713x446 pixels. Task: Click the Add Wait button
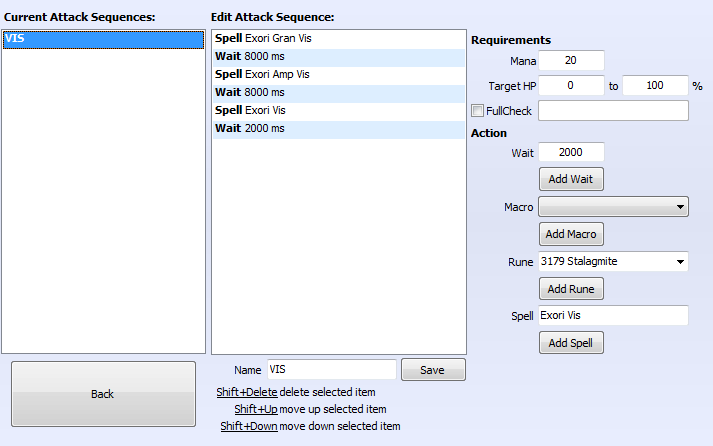point(571,179)
